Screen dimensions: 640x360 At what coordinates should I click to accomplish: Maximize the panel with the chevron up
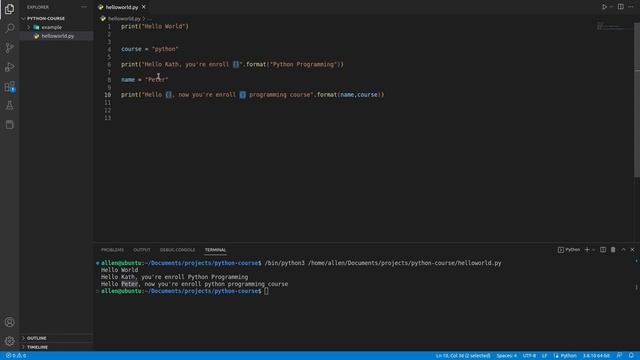tap(623, 250)
